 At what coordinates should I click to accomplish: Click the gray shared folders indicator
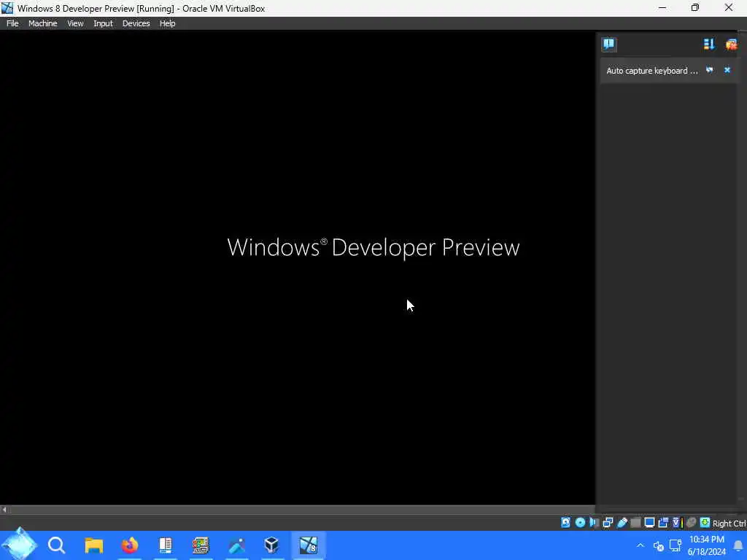(x=635, y=522)
